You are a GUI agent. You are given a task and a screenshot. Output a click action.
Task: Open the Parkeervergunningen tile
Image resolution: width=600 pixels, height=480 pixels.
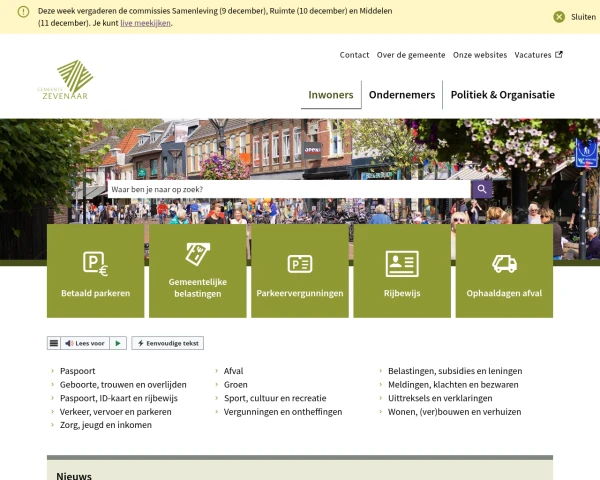[300, 271]
